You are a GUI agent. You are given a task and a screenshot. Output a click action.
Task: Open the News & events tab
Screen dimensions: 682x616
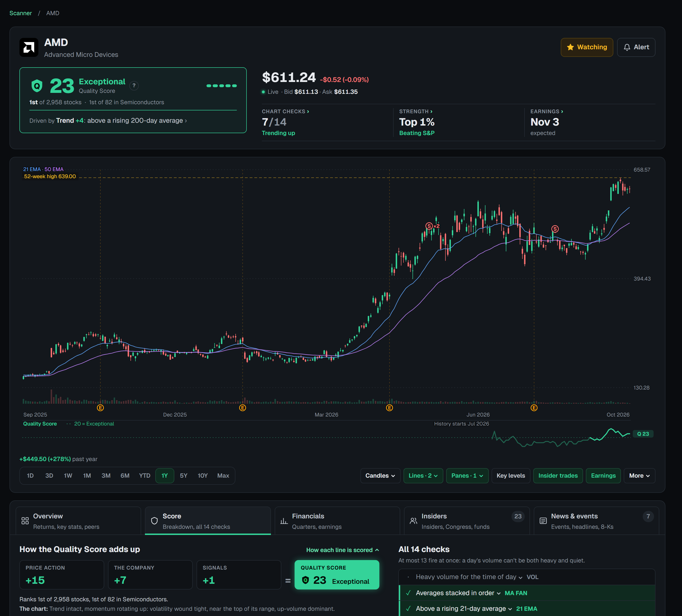[596, 521]
